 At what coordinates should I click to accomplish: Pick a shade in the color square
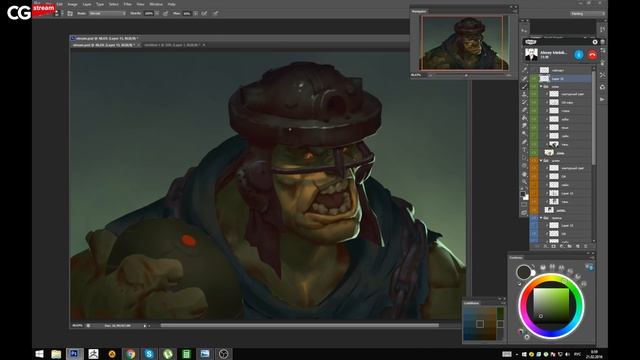coord(551,306)
